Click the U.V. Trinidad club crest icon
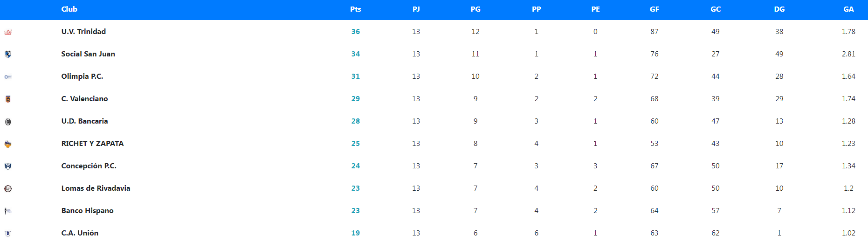The height and width of the screenshot is (242, 868). coord(8,32)
